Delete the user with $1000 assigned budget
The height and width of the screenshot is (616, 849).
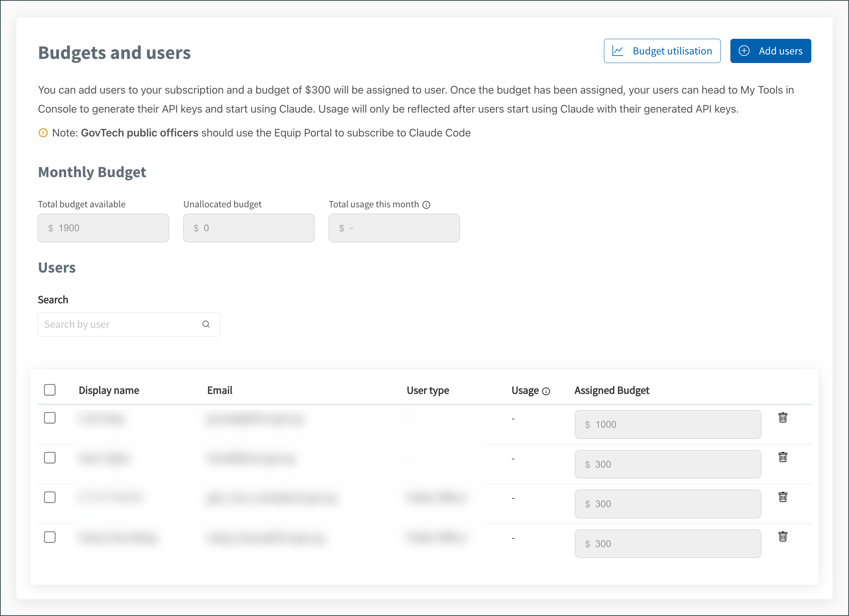tap(783, 417)
